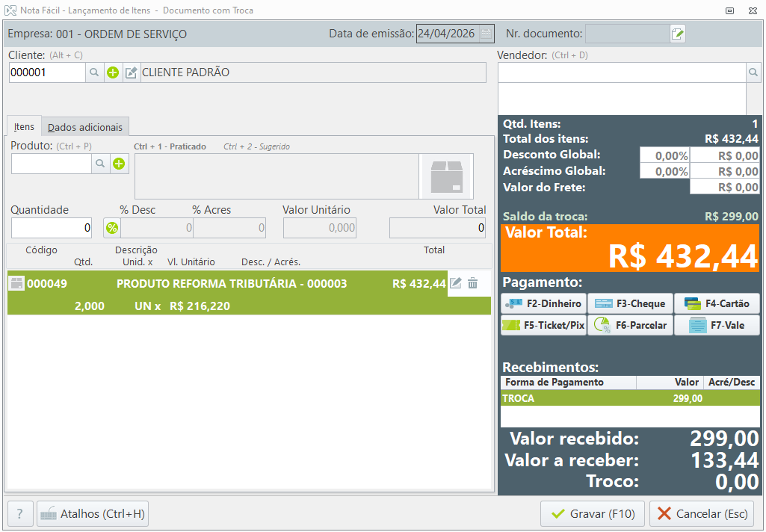Open the question mark help button
766x532 pixels.
20,513
